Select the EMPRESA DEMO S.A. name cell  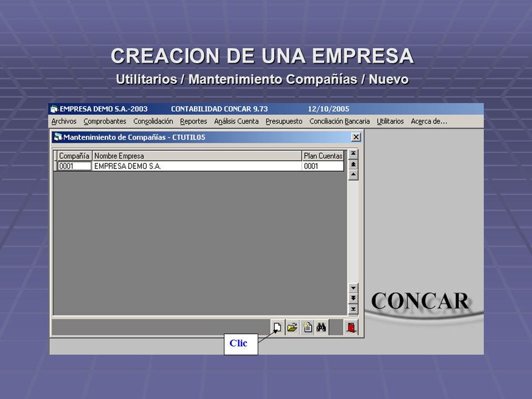(x=197, y=166)
